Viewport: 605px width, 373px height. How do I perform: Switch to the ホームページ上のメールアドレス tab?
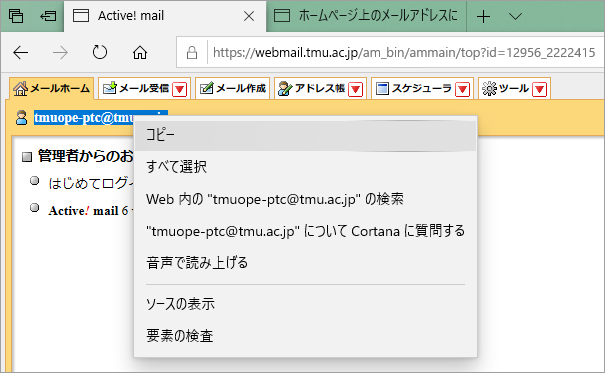pyautogui.click(x=366, y=16)
